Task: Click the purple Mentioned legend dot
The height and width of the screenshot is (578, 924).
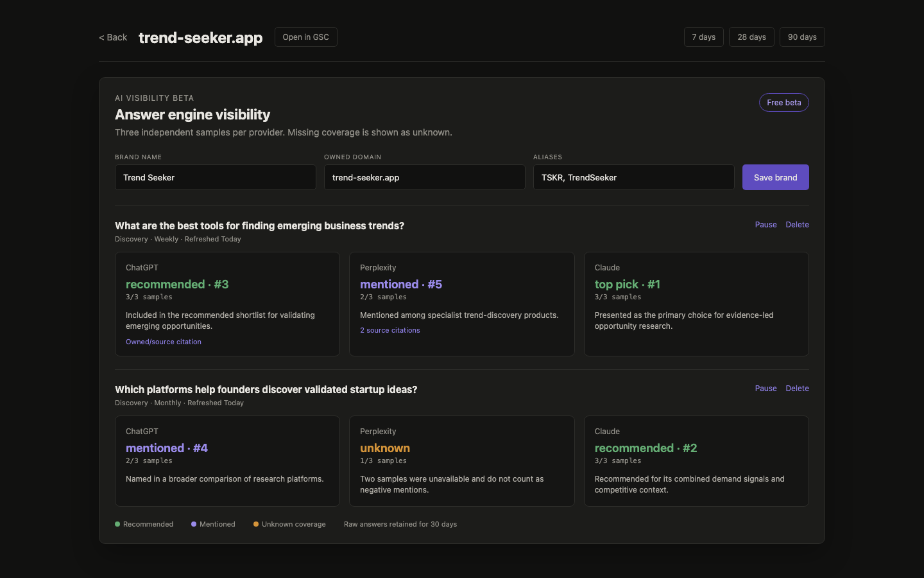Action: click(194, 524)
